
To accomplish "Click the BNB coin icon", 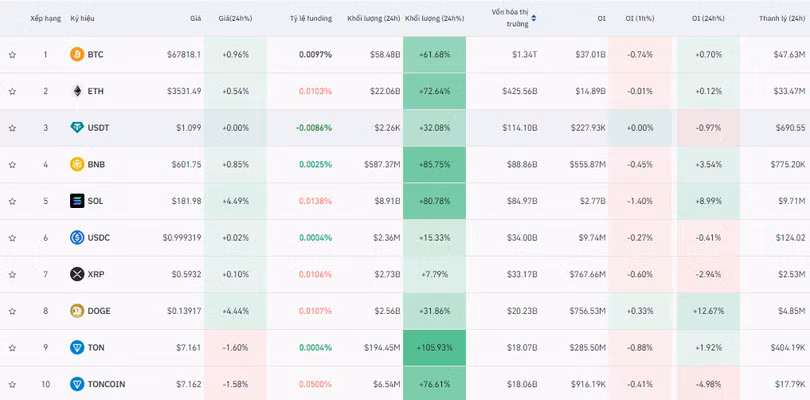I will [77, 164].
